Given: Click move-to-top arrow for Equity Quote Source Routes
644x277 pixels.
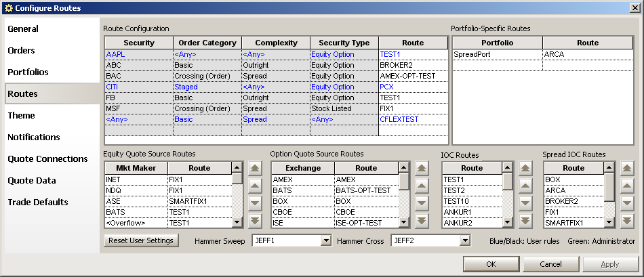Looking at the screenshot, I should click(x=255, y=168).
